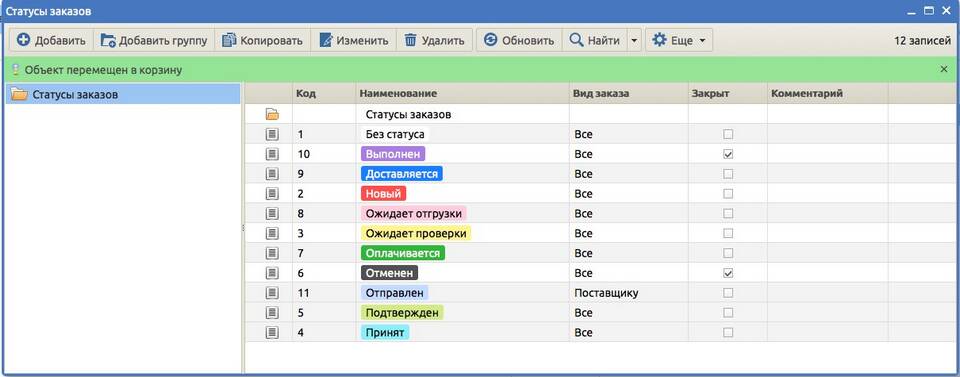Check Закрыт checkbox for Без статуса
Image resolution: width=960 pixels, height=377 pixels.
728,134
